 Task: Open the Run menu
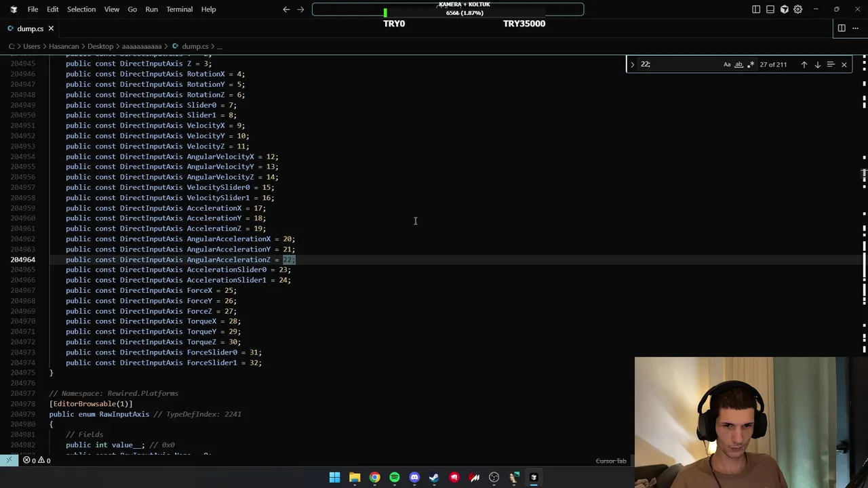pyautogui.click(x=151, y=9)
